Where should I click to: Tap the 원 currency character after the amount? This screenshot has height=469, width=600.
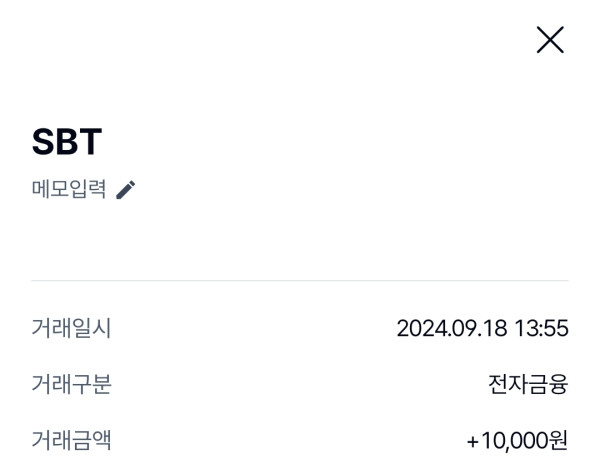pos(558,440)
